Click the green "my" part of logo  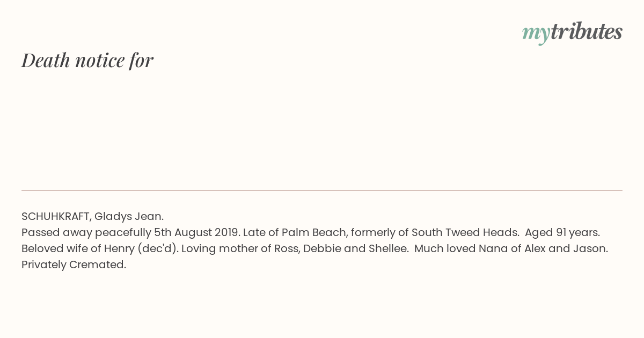[x=536, y=34]
